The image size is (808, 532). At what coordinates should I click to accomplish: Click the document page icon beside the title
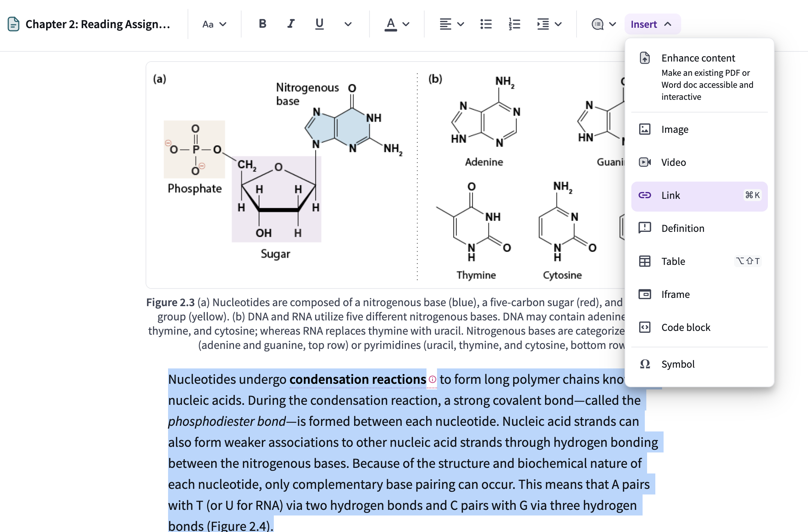14,24
